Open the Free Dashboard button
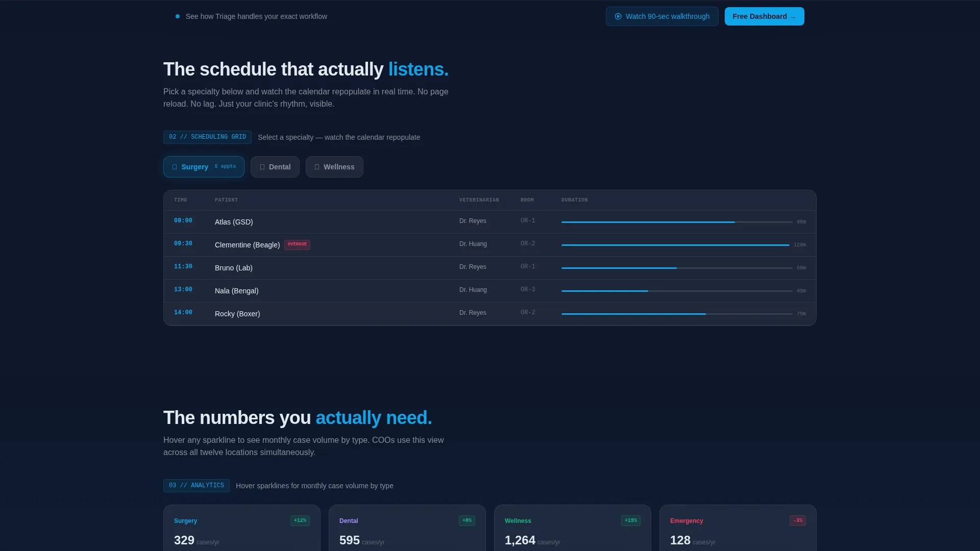 pyautogui.click(x=764, y=16)
